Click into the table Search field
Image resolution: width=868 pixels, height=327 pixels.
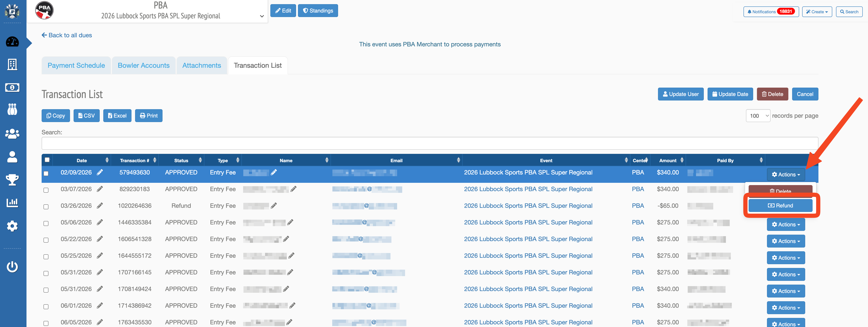430,143
